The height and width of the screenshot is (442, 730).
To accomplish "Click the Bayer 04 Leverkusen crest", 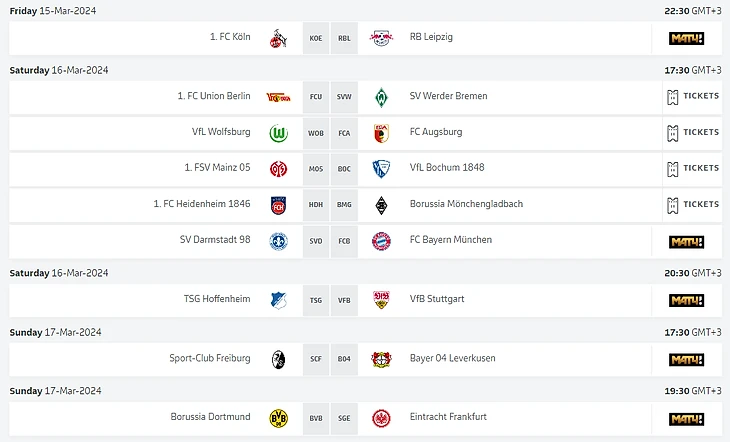I will (x=380, y=359).
